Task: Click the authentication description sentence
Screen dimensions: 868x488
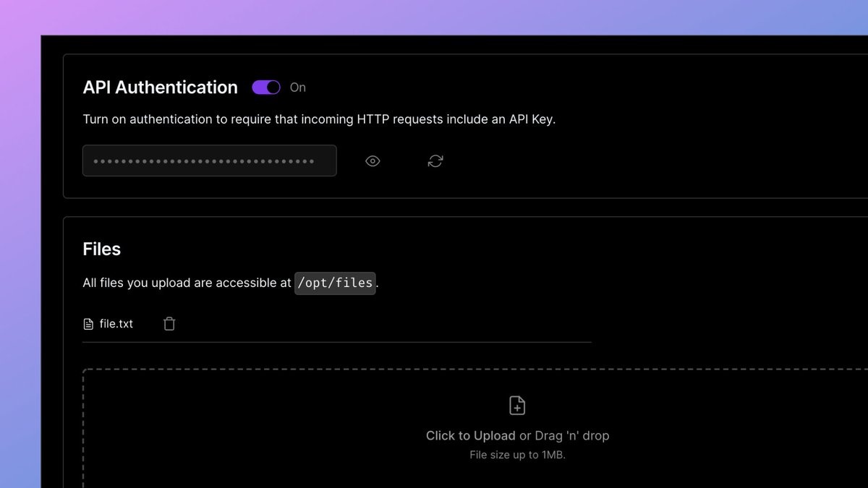Action: tap(319, 119)
